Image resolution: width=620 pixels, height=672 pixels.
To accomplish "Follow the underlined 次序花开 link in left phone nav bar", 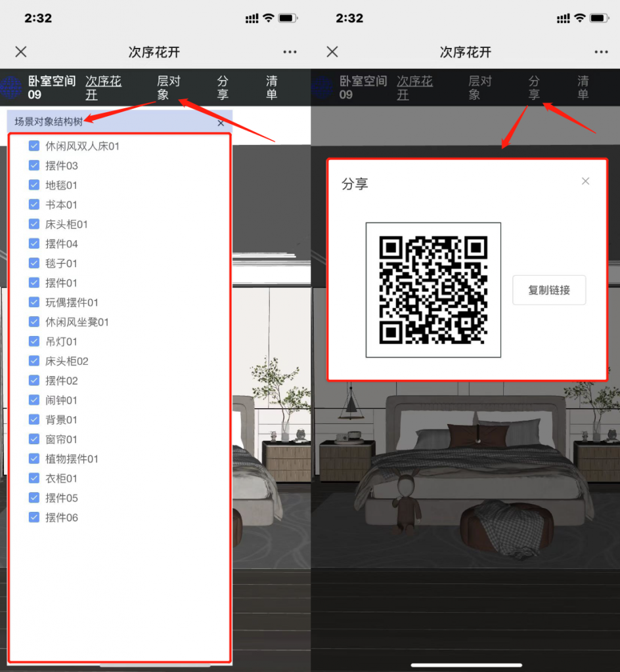I will point(103,87).
